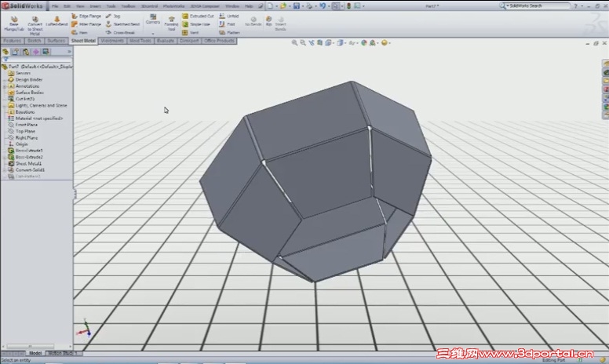The height and width of the screenshot is (364, 609).
Task: Open the Tools menu
Action: pos(111,6)
